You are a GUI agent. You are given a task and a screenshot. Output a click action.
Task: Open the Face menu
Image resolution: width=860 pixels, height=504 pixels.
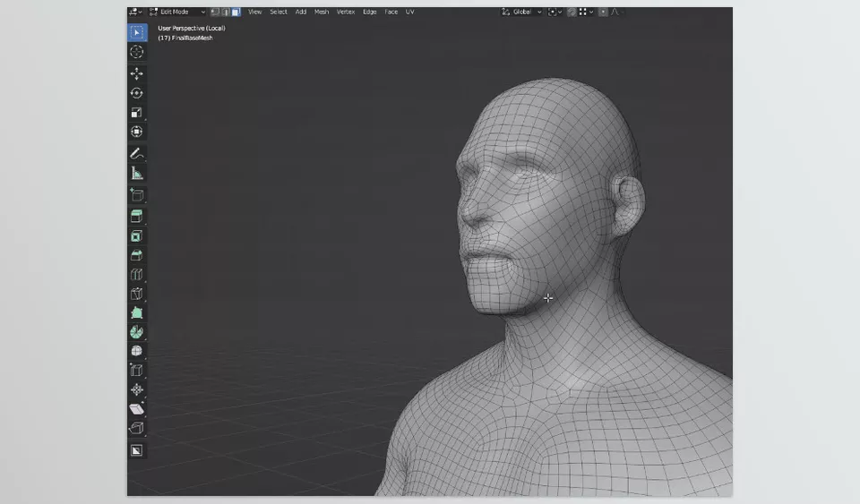(391, 12)
